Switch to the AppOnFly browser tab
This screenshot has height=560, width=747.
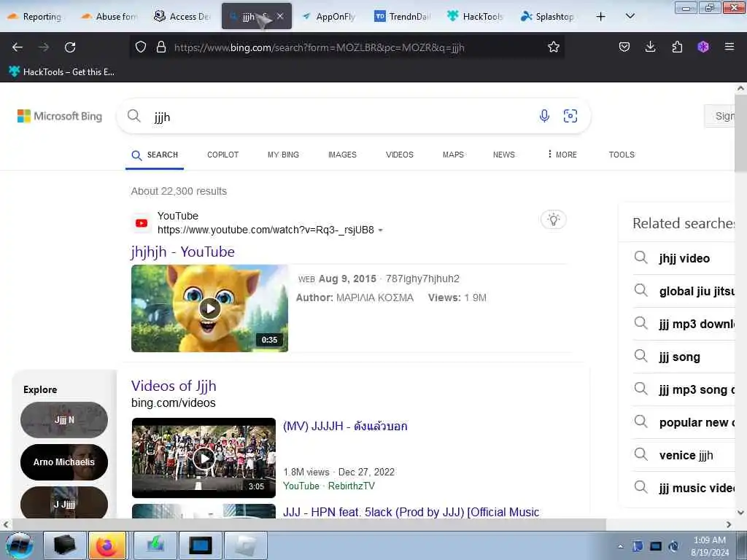tap(330, 17)
